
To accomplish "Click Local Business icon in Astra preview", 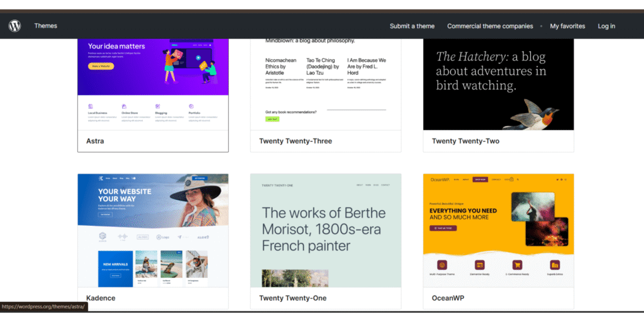I will pos(91,106).
